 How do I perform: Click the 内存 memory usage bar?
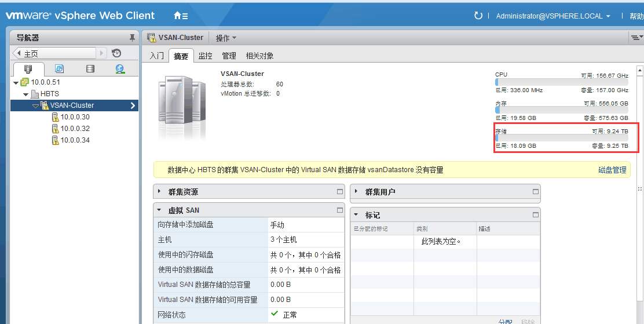pyautogui.click(x=561, y=110)
